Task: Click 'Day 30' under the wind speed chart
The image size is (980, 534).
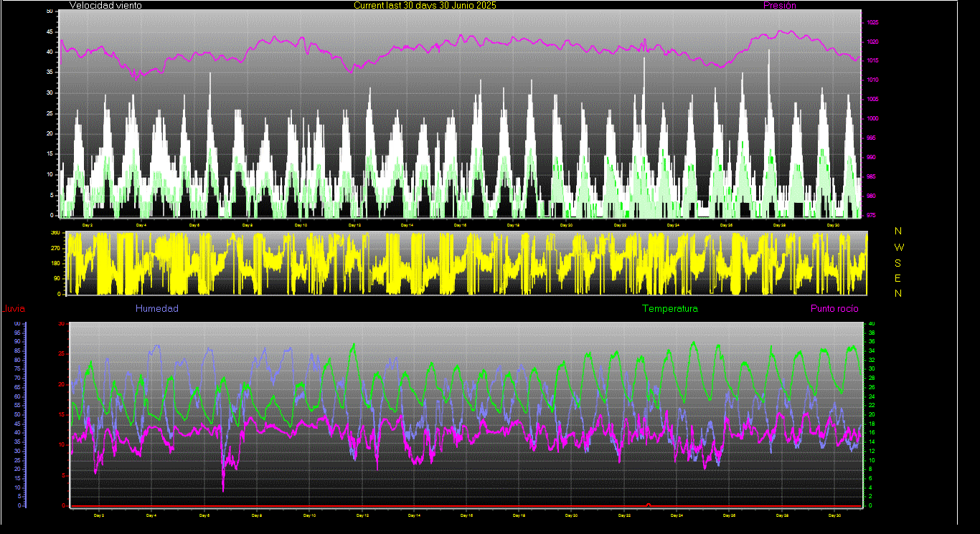Action: point(833,225)
